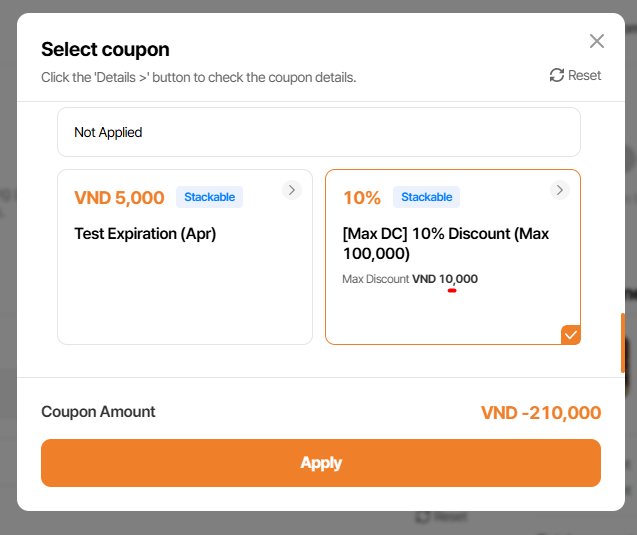
Task: Click the orange scrollbar thumb
Action: [x=624, y=343]
